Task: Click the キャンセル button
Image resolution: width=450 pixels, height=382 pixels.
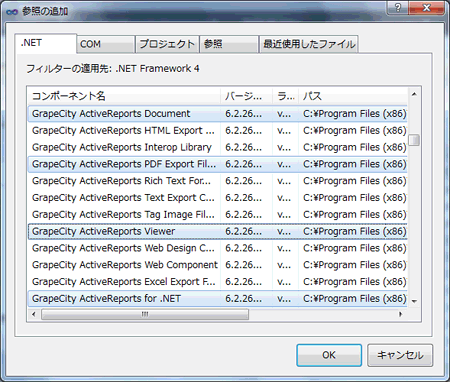Action: (400, 355)
